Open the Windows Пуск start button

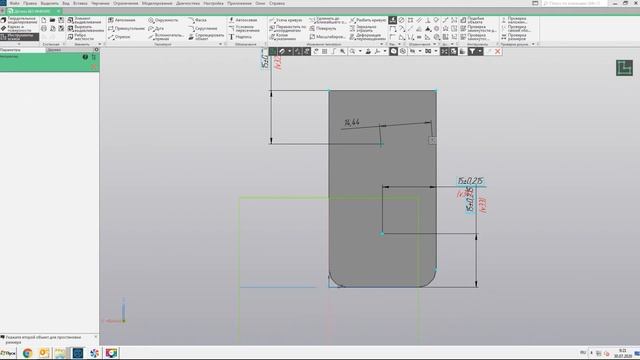click(8, 353)
